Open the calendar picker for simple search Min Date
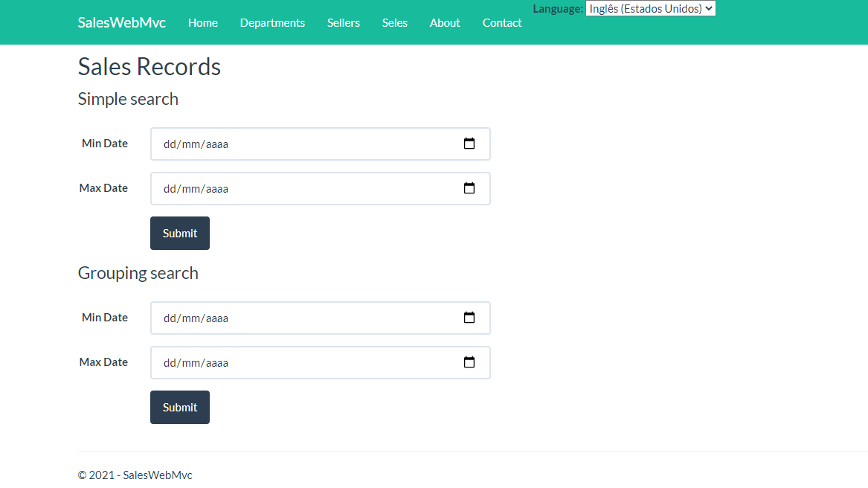 (469, 144)
